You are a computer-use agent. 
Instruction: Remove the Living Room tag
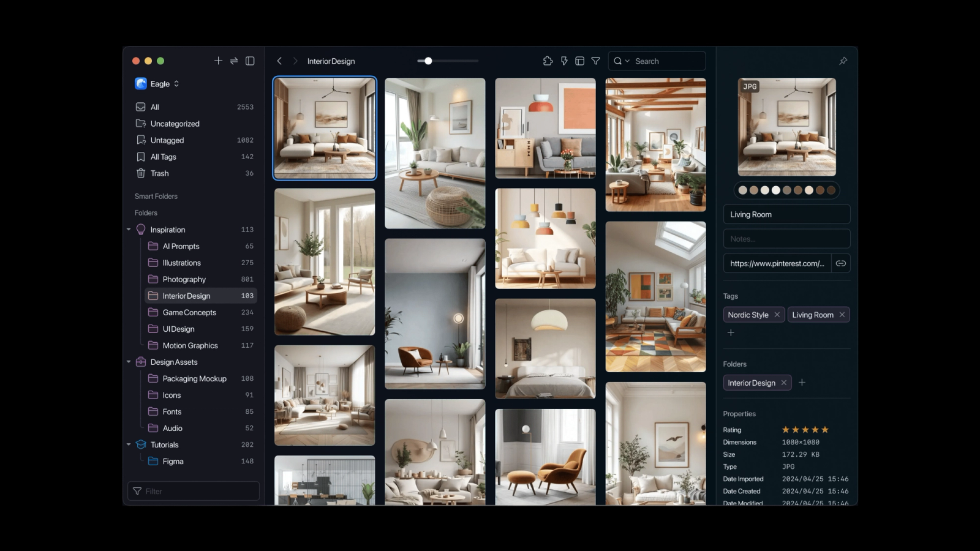tap(842, 315)
